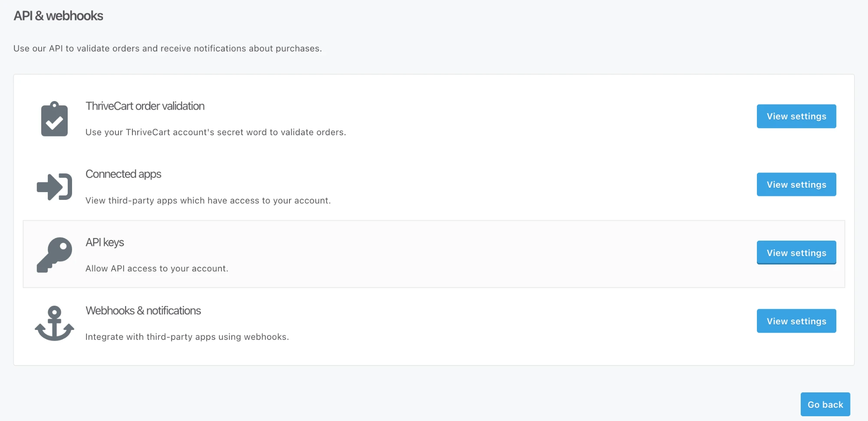Viewport: 868px width, 421px height.
Task: Open View settings for Connected apps
Action: tap(796, 185)
